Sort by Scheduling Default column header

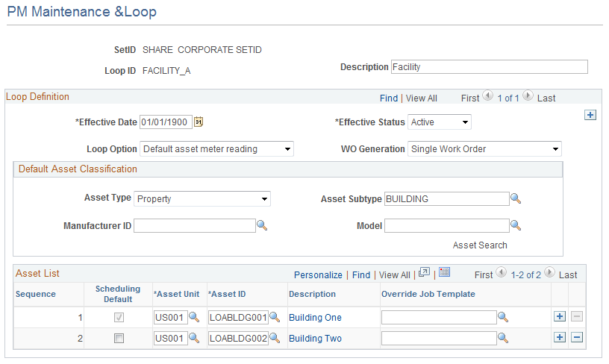pyautogui.click(x=118, y=294)
